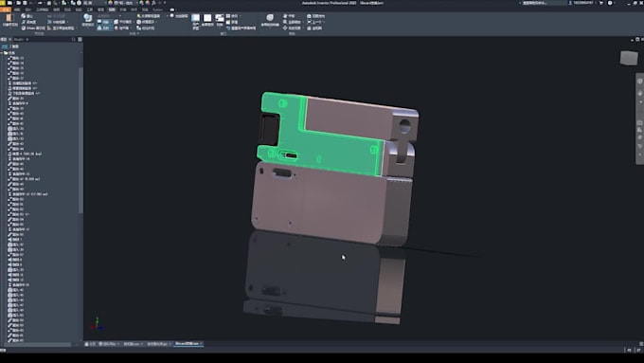The height and width of the screenshot is (363, 644).
Task: Select Pan tool in Navigate panel
Action: (289, 15)
